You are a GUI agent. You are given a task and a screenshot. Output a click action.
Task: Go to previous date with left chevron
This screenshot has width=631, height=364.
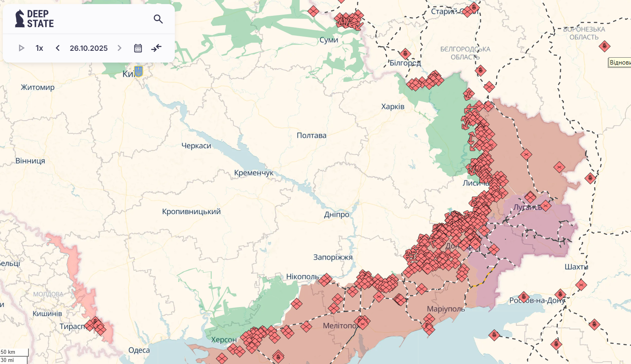[58, 48]
